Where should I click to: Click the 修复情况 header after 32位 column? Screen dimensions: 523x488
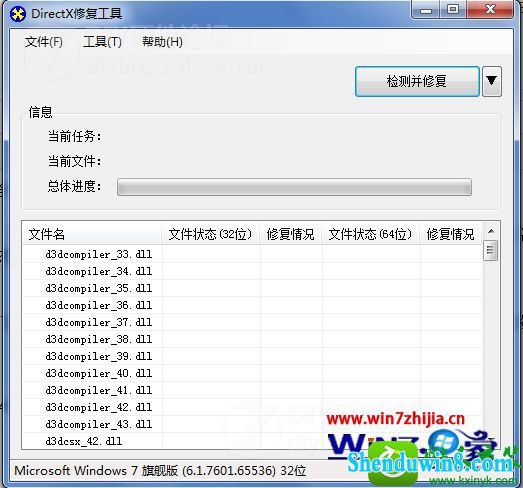(x=291, y=234)
